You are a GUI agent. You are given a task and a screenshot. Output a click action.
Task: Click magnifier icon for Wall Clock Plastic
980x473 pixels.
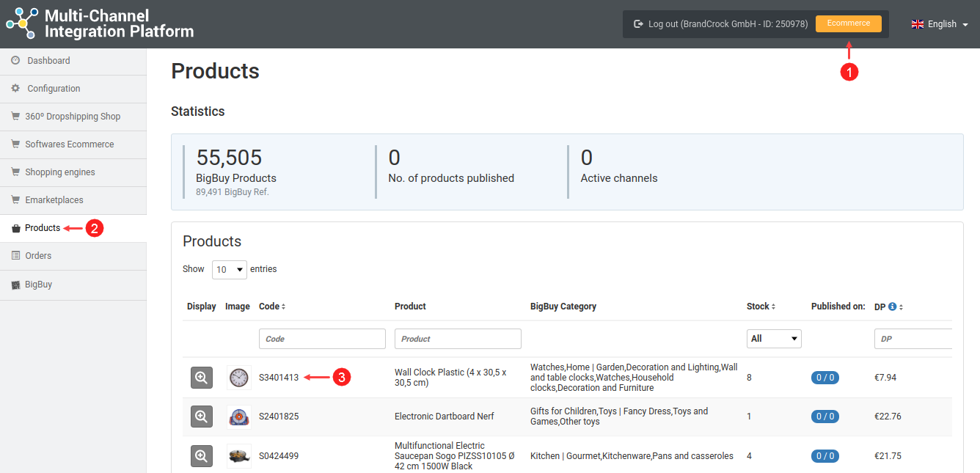click(x=202, y=378)
